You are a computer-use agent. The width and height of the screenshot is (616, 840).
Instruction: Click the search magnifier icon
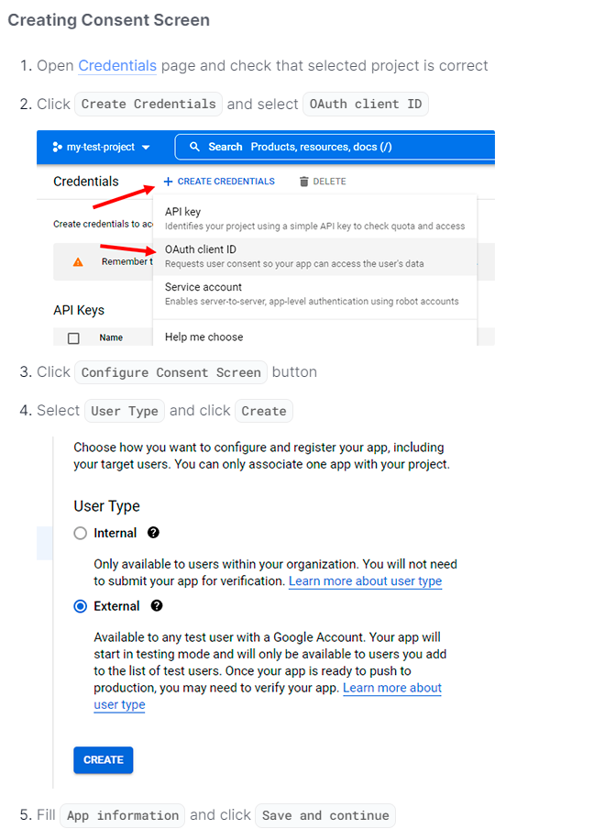(195, 147)
